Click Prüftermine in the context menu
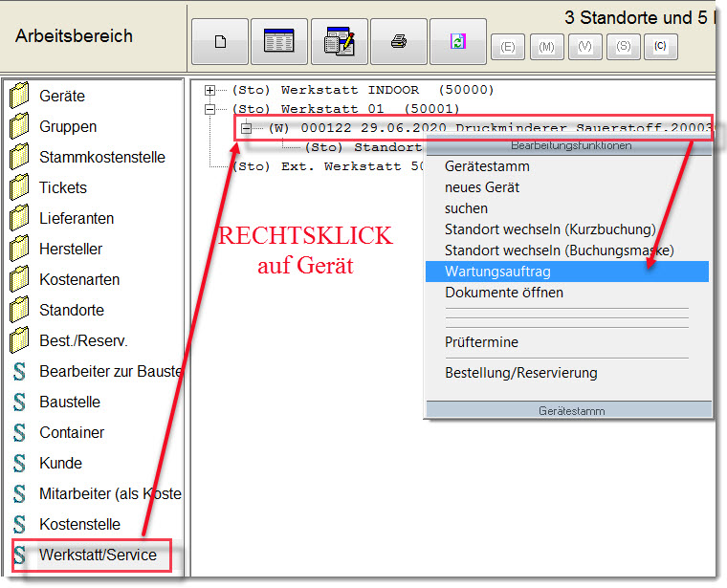Viewport: 727px width, 588px height. point(481,342)
